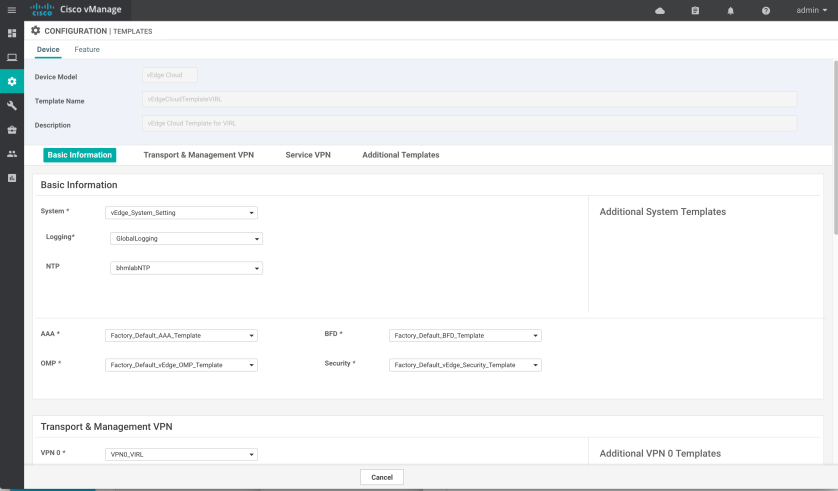Open the Administration people icon in sidebar

pos(12,154)
